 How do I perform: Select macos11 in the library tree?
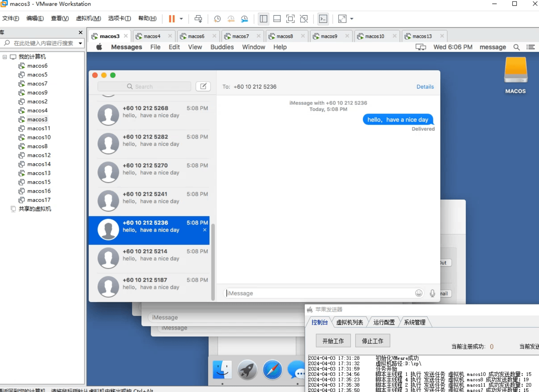38,128
